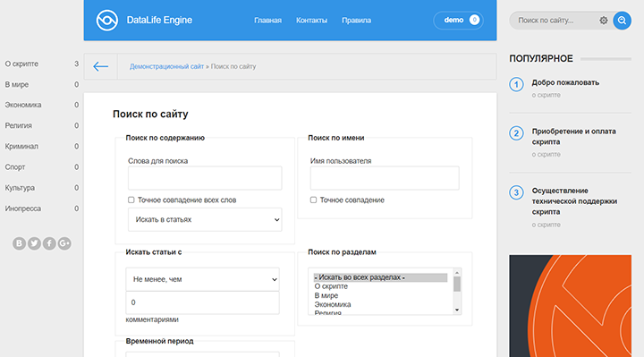This screenshot has width=644, height=357.
Task: Open the Правила menu item
Action: 356,20
